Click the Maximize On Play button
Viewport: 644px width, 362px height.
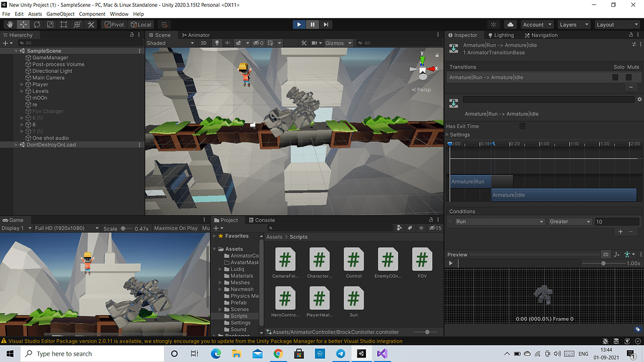(x=175, y=228)
